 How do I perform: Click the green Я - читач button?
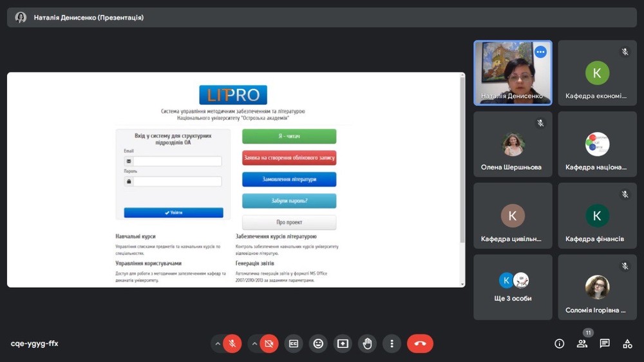tap(289, 137)
